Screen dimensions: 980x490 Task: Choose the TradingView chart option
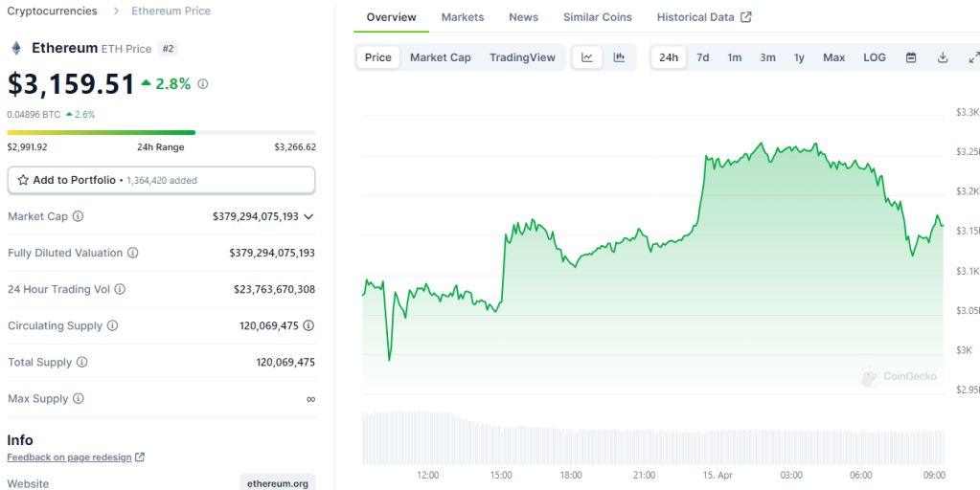pyautogui.click(x=522, y=57)
